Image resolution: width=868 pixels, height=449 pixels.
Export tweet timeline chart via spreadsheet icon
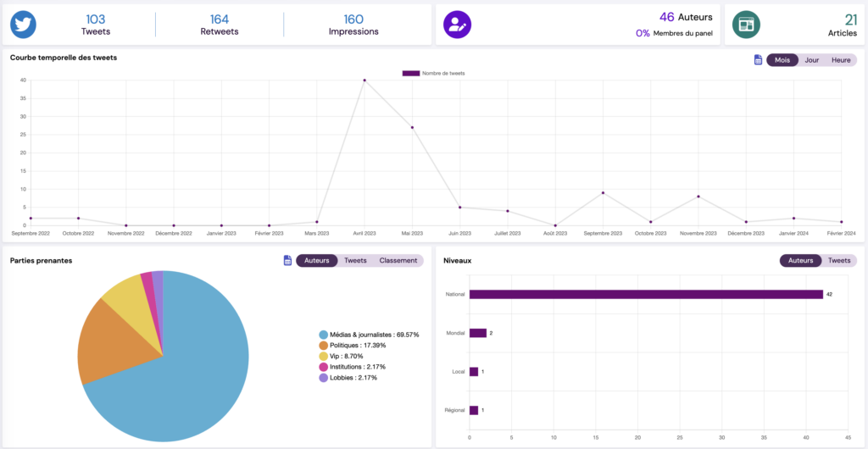[x=758, y=60]
